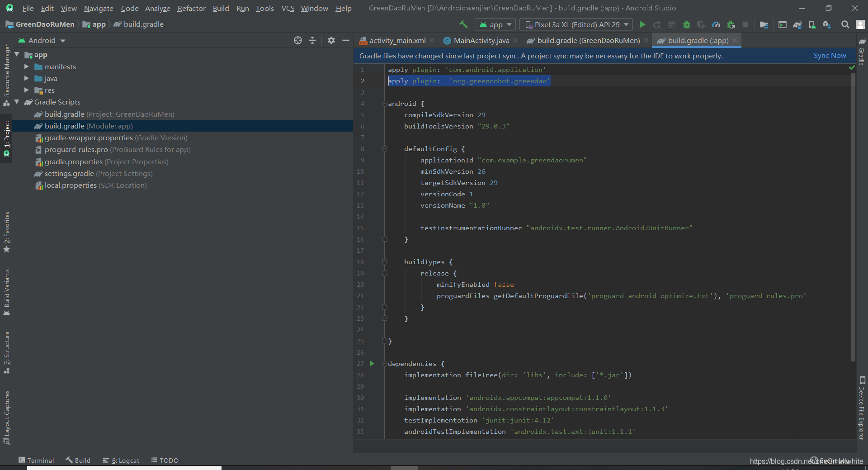Open Android project view dropdown
This screenshot has height=470, width=868.
coord(42,40)
